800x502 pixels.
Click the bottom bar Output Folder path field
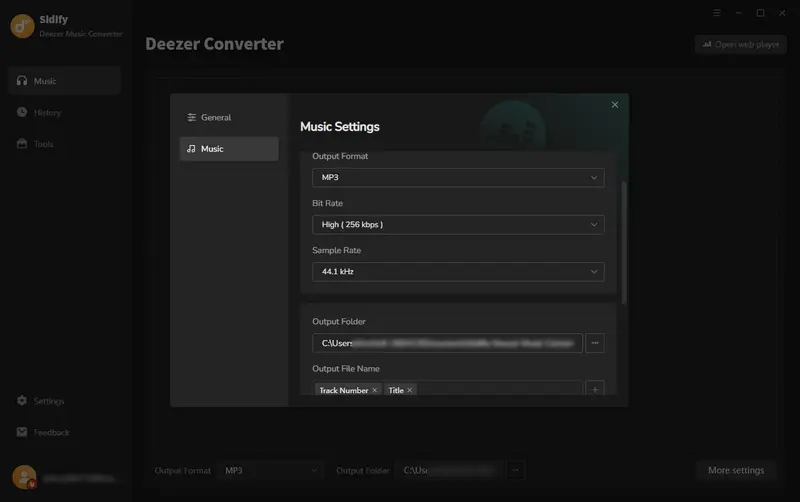[x=449, y=470]
